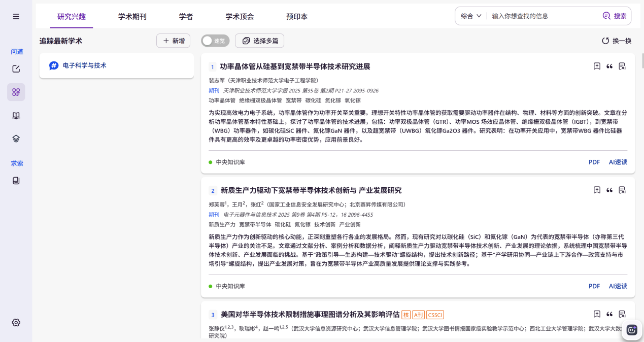Switch to the 学术期刊 tab
This screenshot has height=342, width=644.
point(132,16)
